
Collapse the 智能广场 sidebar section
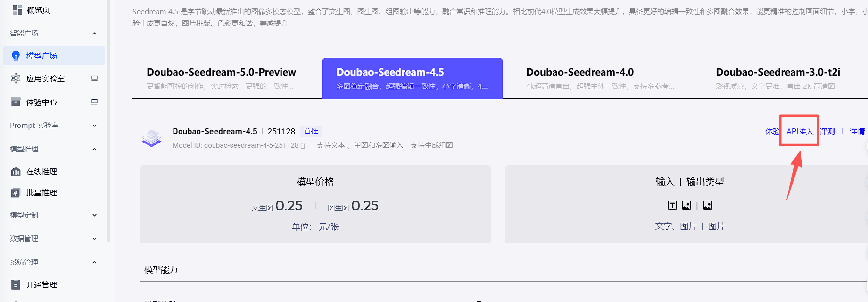pyautogui.click(x=94, y=34)
